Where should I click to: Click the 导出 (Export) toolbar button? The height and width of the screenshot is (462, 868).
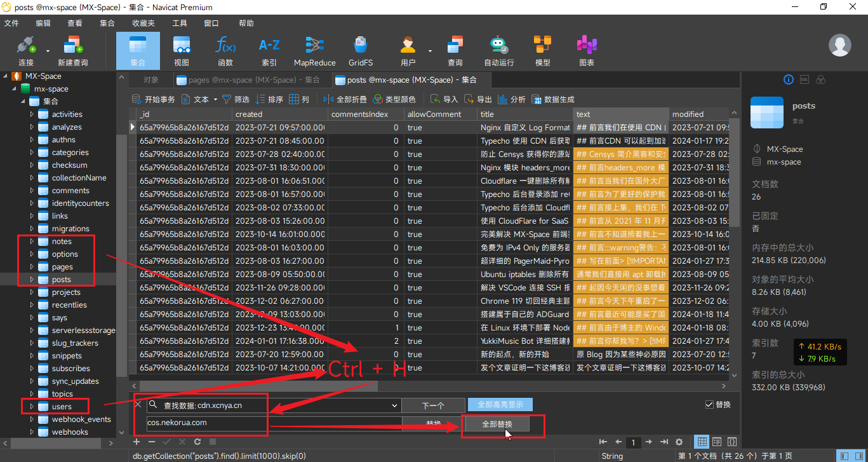(x=478, y=99)
